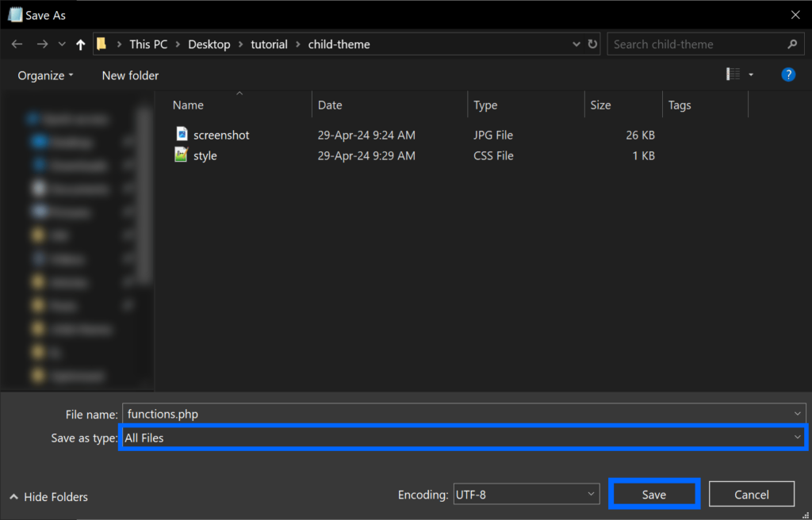The image size is (812, 520).
Task: Click the 1 KB size cell
Action: (x=644, y=156)
